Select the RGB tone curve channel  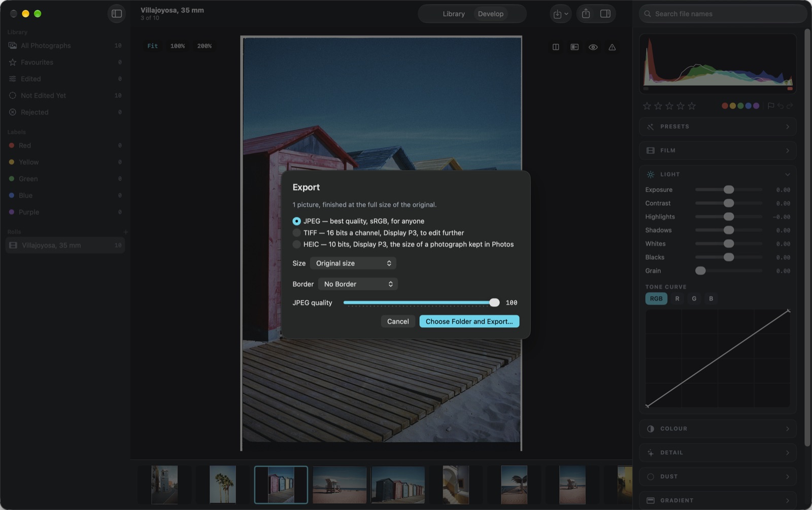point(656,298)
